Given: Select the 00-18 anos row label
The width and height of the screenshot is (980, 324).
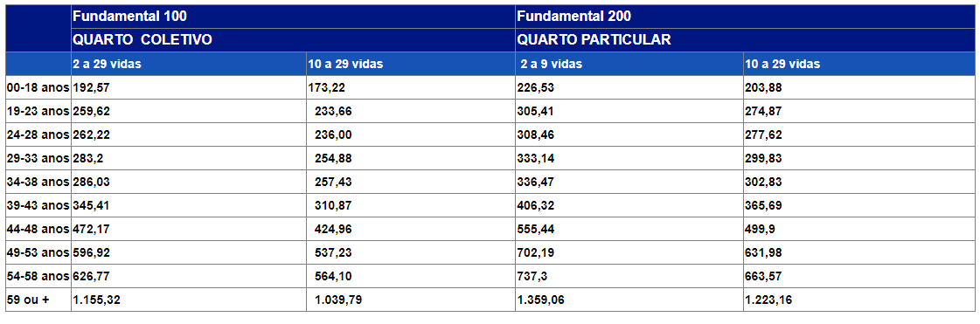Looking at the screenshot, I should tap(38, 87).
